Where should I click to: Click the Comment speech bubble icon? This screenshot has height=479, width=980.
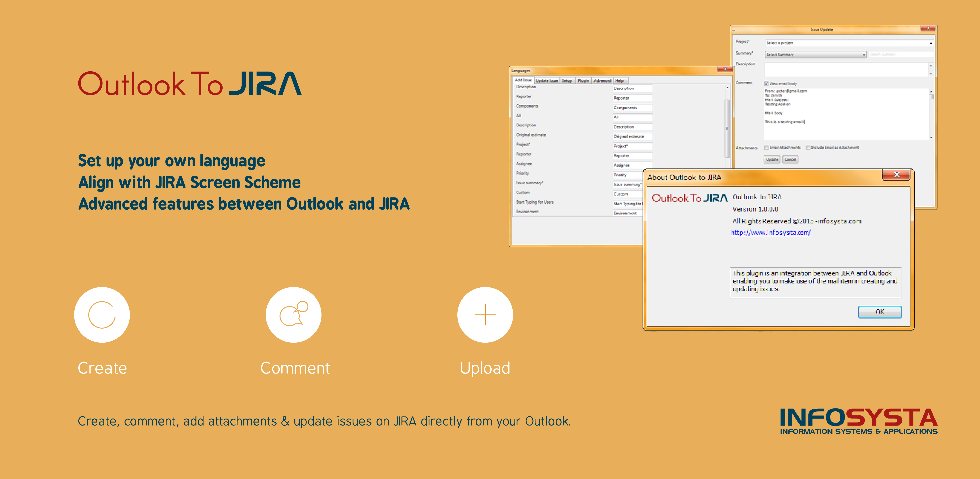click(x=293, y=315)
